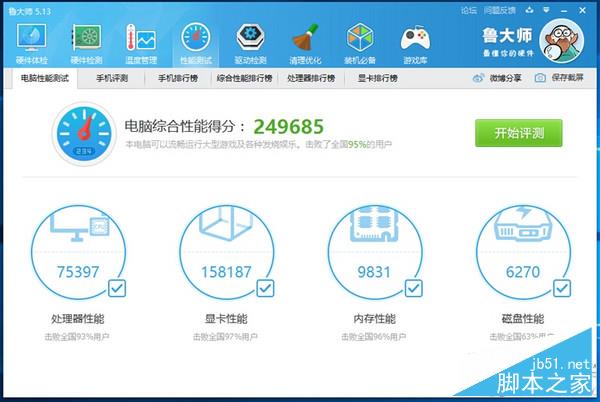Click the 微博分享 text link

pyautogui.click(x=505, y=78)
